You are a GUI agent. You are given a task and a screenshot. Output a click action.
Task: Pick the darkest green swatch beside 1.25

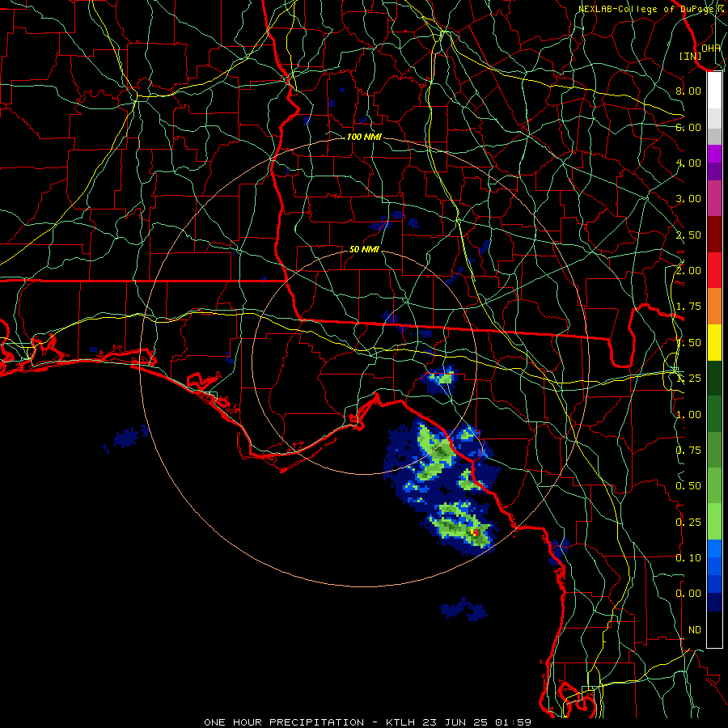point(714,378)
